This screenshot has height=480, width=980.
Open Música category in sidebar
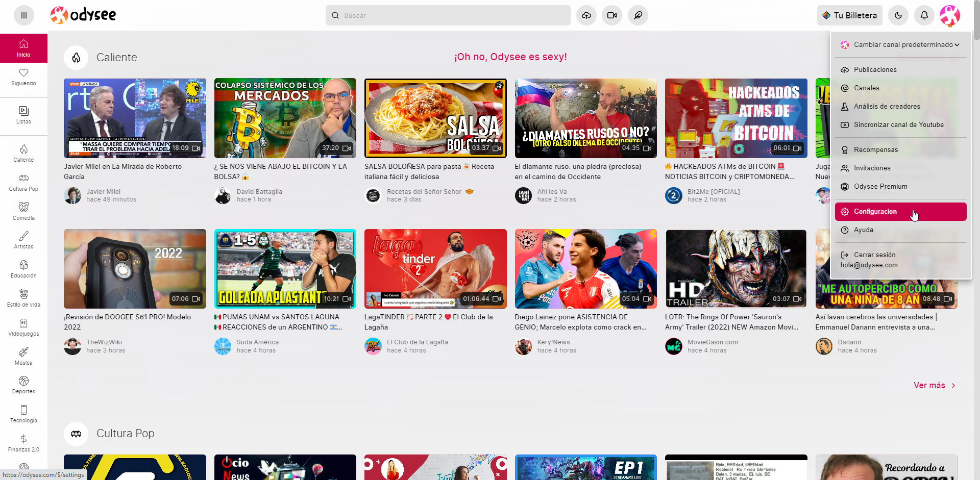pyautogui.click(x=23, y=357)
